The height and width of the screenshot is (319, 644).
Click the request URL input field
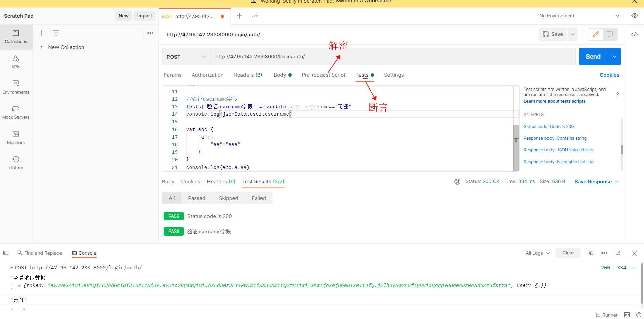pyautogui.click(x=393, y=57)
